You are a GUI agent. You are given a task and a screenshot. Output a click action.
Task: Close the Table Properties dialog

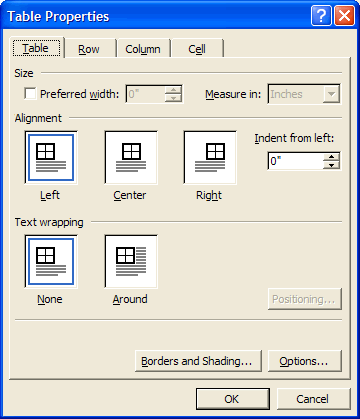pyautogui.click(x=344, y=16)
